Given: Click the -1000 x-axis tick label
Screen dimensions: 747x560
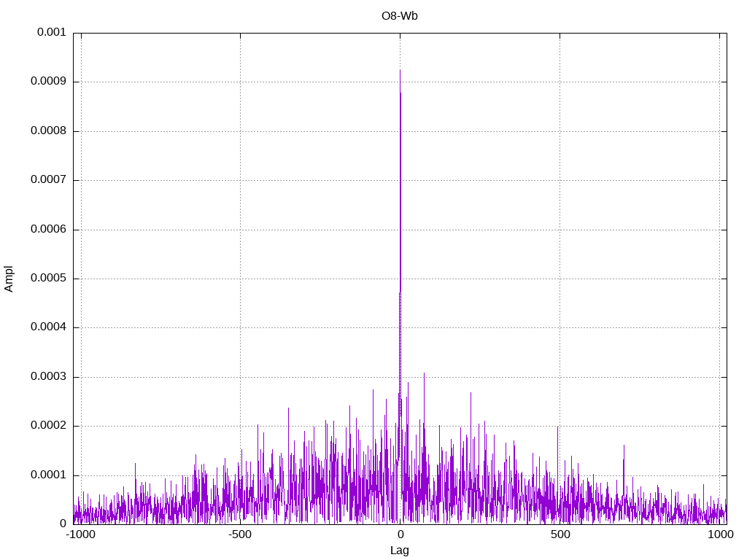Looking at the screenshot, I should (80, 535).
